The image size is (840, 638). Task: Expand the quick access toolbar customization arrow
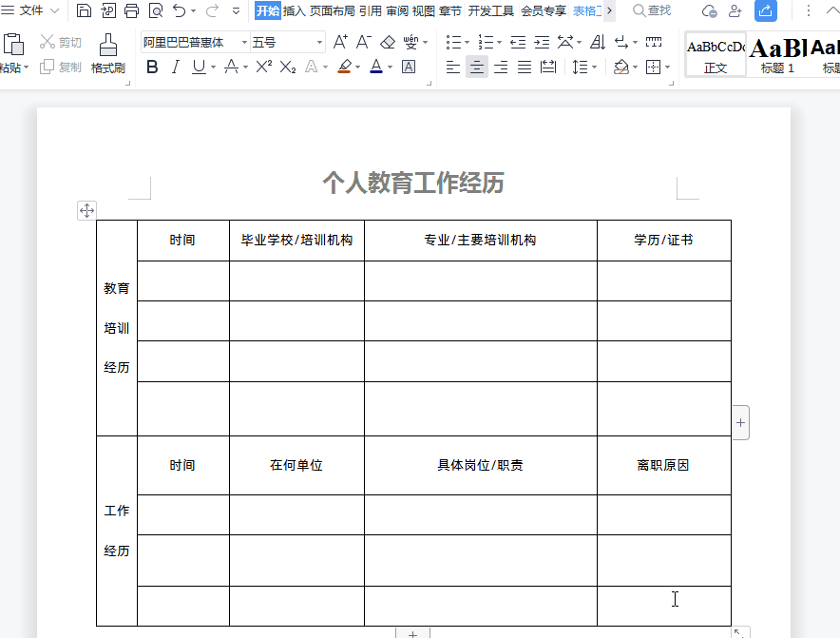(x=236, y=10)
